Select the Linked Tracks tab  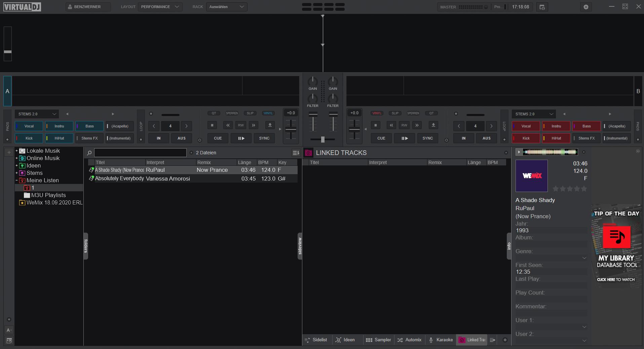point(472,340)
